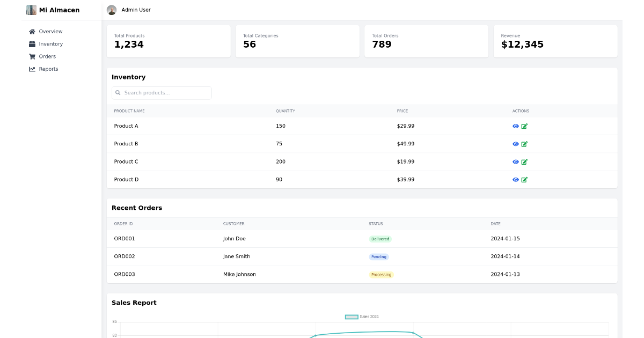Select Orders in the sidebar navigation
The width and height of the screenshot is (644, 338).
(x=46, y=56)
